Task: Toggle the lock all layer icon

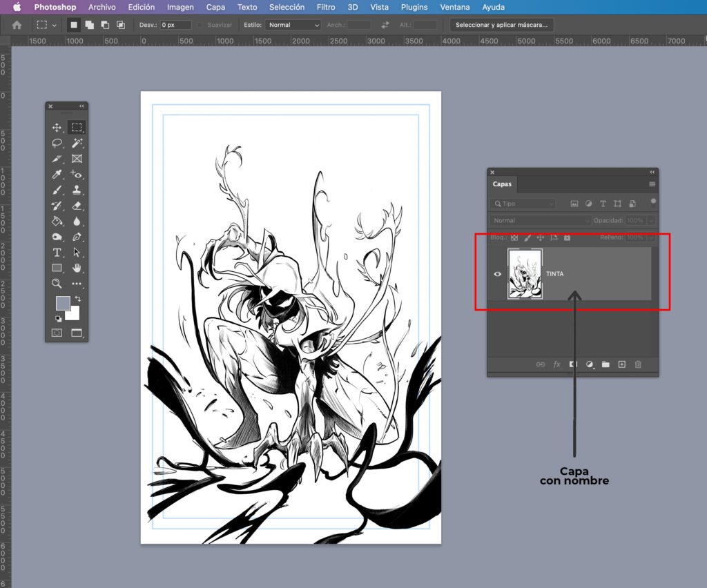Action: click(567, 237)
